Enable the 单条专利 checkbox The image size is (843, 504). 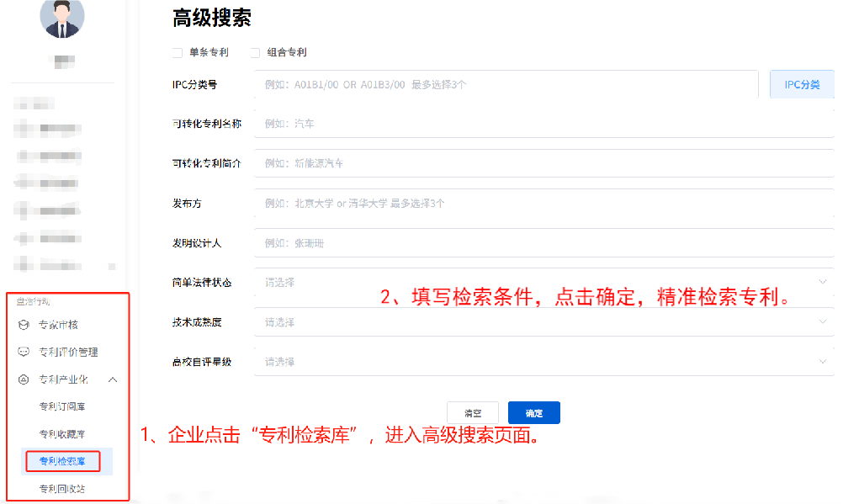point(177,52)
